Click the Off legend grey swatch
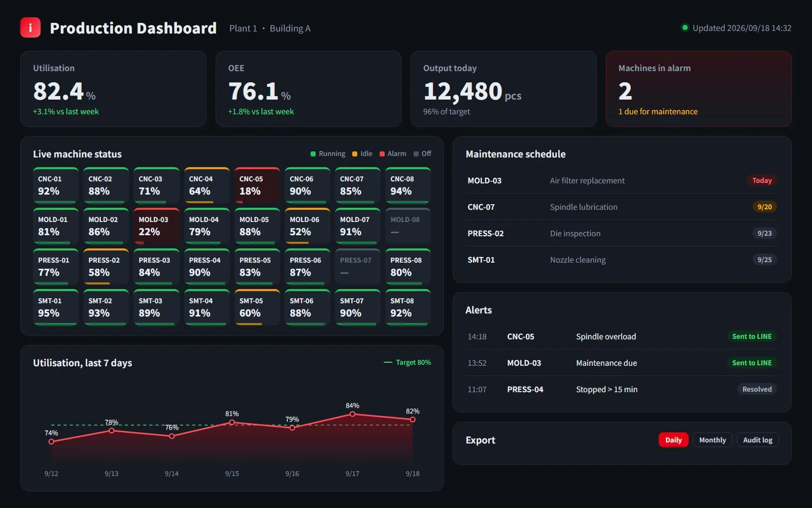The height and width of the screenshot is (508, 812). coord(416,154)
